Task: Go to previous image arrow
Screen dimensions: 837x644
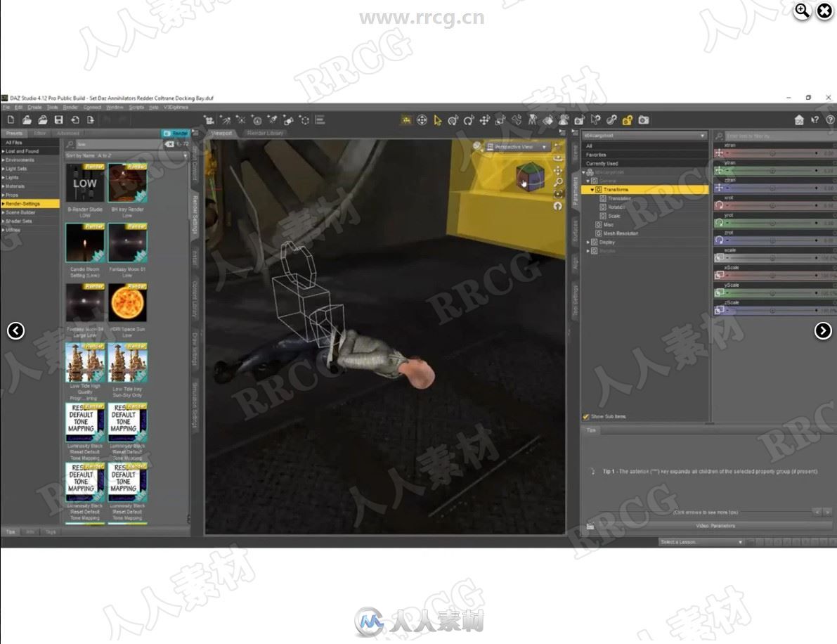Action: click(x=15, y=330)
